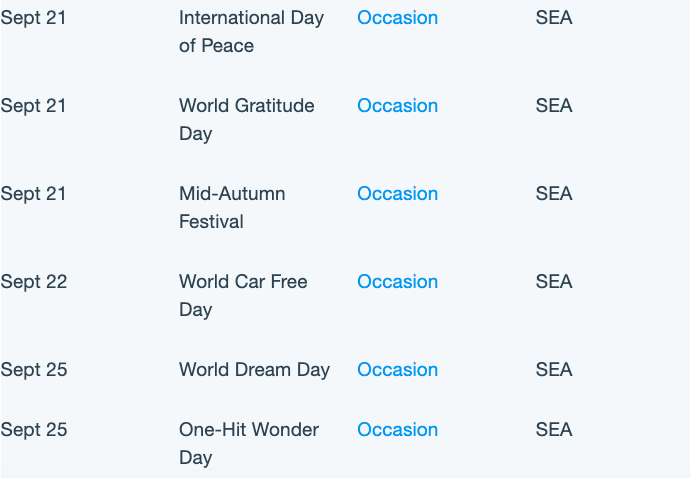Click the World Car Free Day event name
This screenshot has width=691, height=478.
click(x=243, y=296)
